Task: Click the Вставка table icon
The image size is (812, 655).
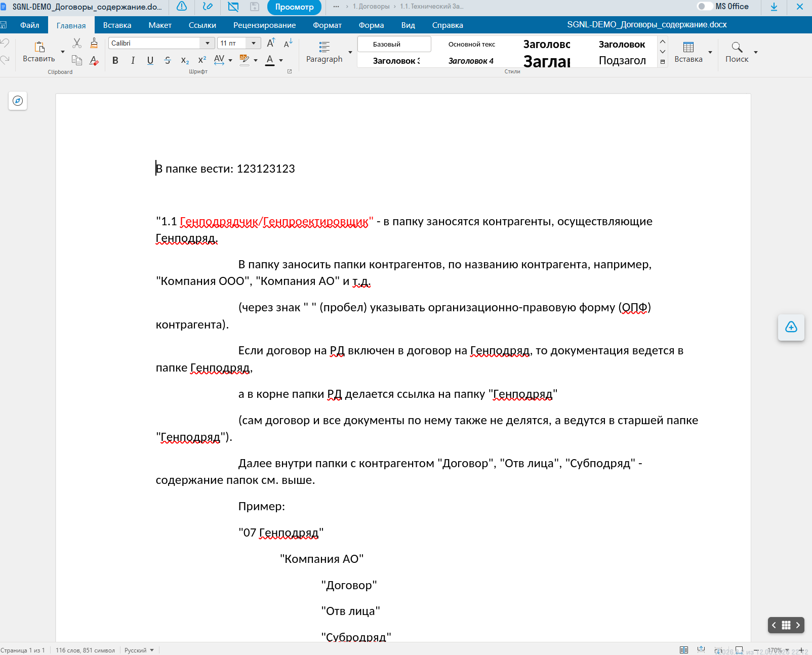Action: (x=688, y=47)
